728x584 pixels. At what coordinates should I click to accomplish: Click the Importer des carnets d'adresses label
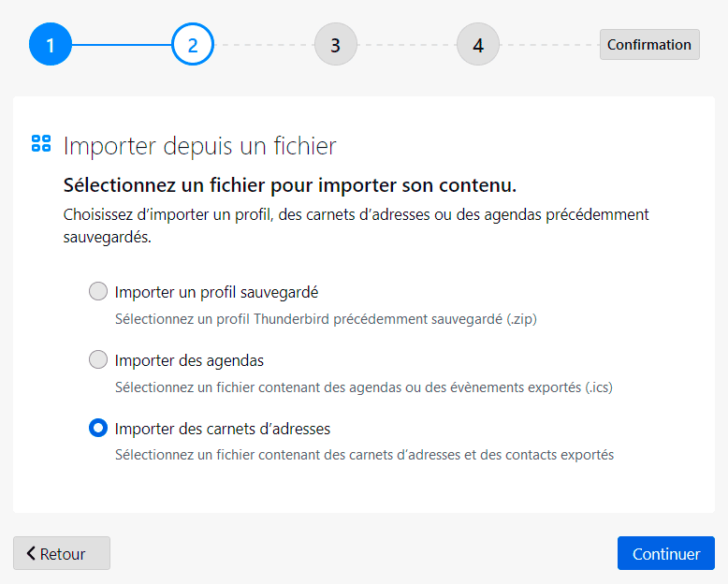pos(223,429)
